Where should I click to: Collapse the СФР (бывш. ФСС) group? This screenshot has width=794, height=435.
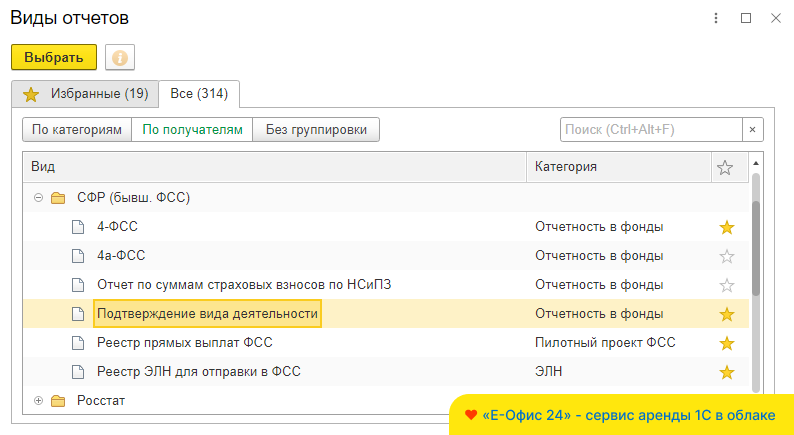pyautogui.click(x=39, y=198)
